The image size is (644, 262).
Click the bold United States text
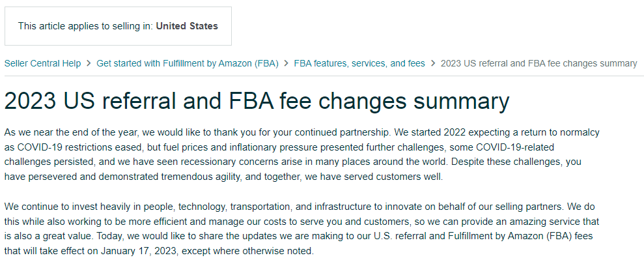(187, 26)
